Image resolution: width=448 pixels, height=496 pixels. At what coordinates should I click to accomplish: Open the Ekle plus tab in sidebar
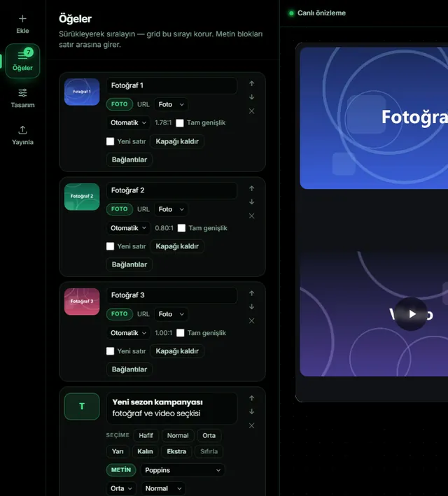click(22, 24)
